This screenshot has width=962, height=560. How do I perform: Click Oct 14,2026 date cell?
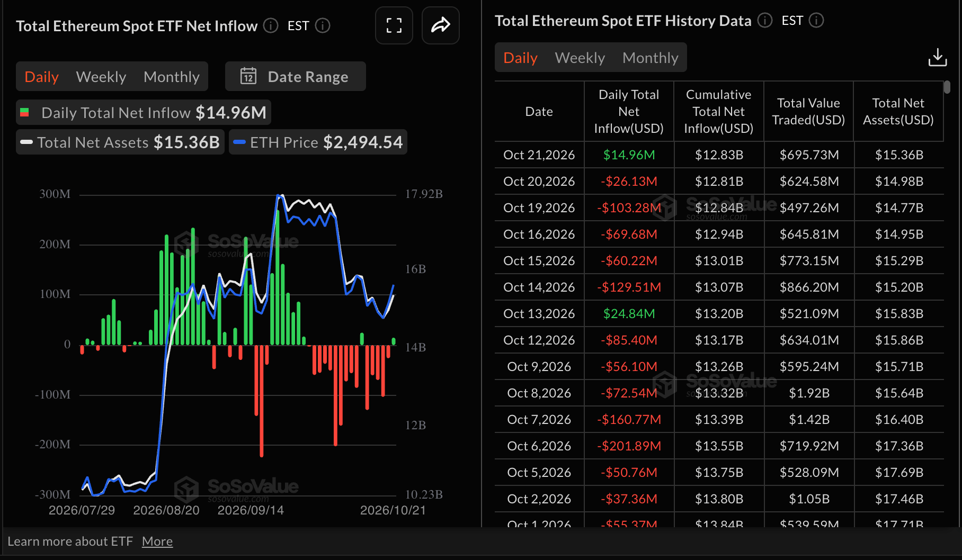(539, 287)
